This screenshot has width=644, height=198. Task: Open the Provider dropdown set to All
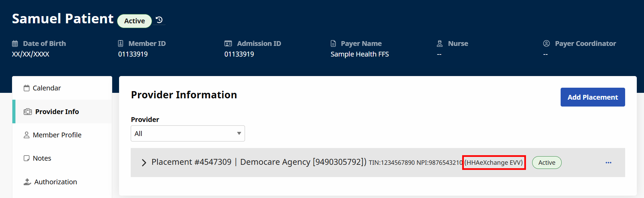(x=187, y=134)
